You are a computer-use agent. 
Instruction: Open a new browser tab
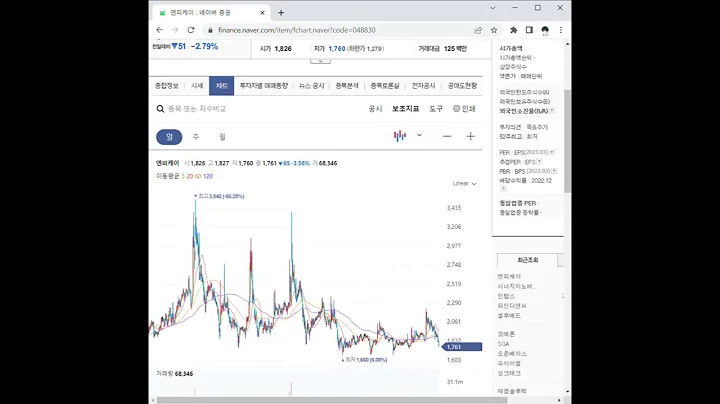281,13
